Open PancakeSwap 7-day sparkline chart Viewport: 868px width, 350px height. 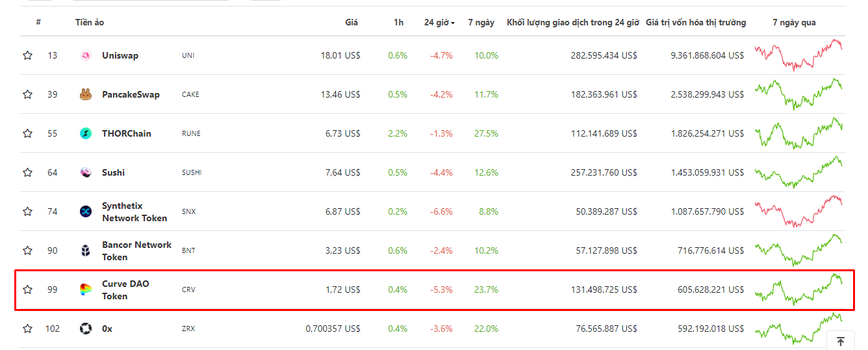(x=798, y=94)
